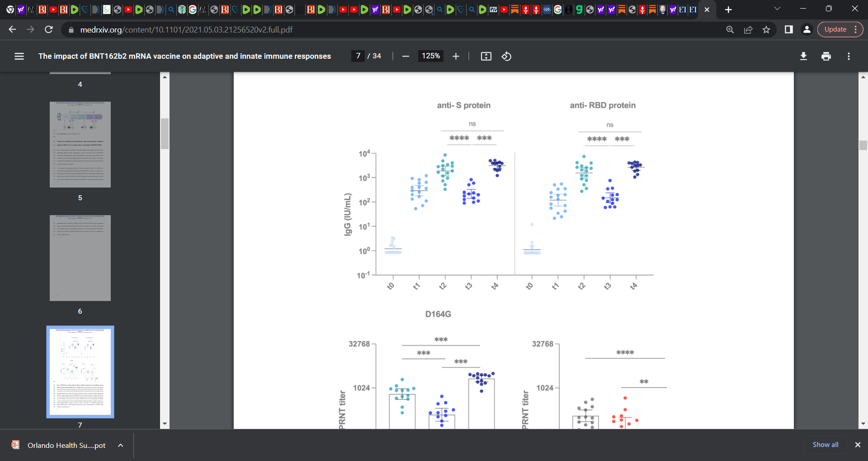This screenshot has width=868, height=461.
Task: Toggle the browser side panel
Action: 788,29
